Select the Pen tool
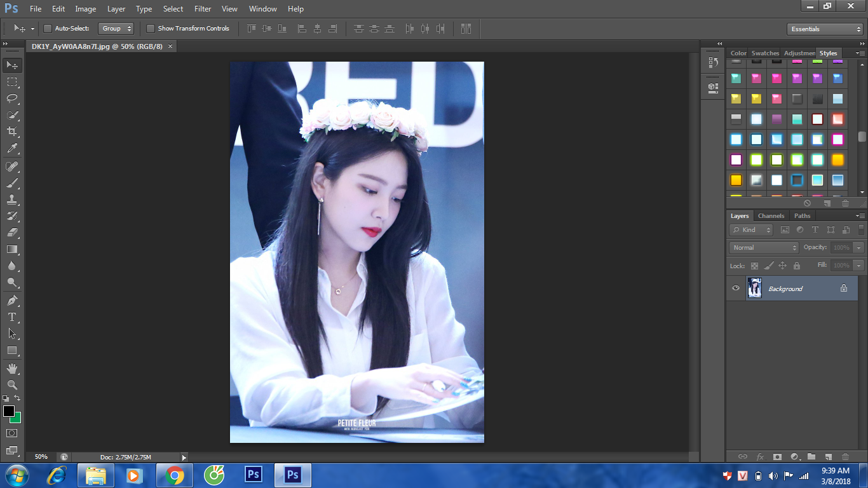The height and width of the screenshot is (488, 868). click(12, 300)
